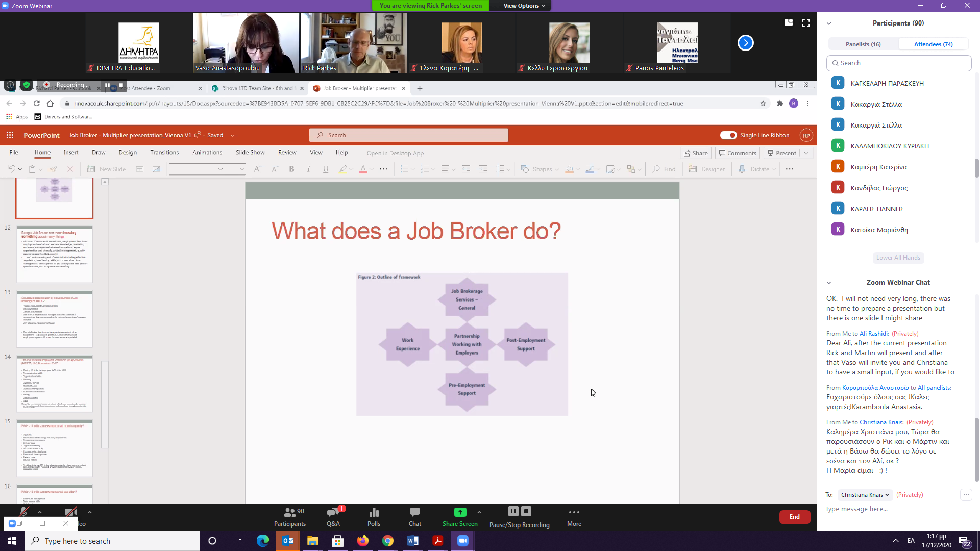The image size is (980, 551).
Task: Start video with the camera icon
Action: coord(71,511)
